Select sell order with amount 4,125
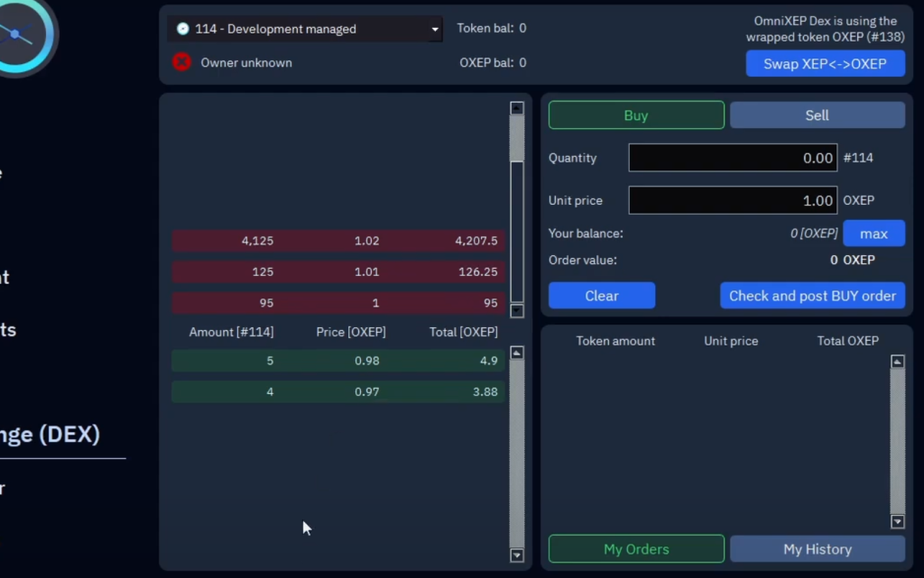This screenshot has height=578, width=924. tap(338, 241)
